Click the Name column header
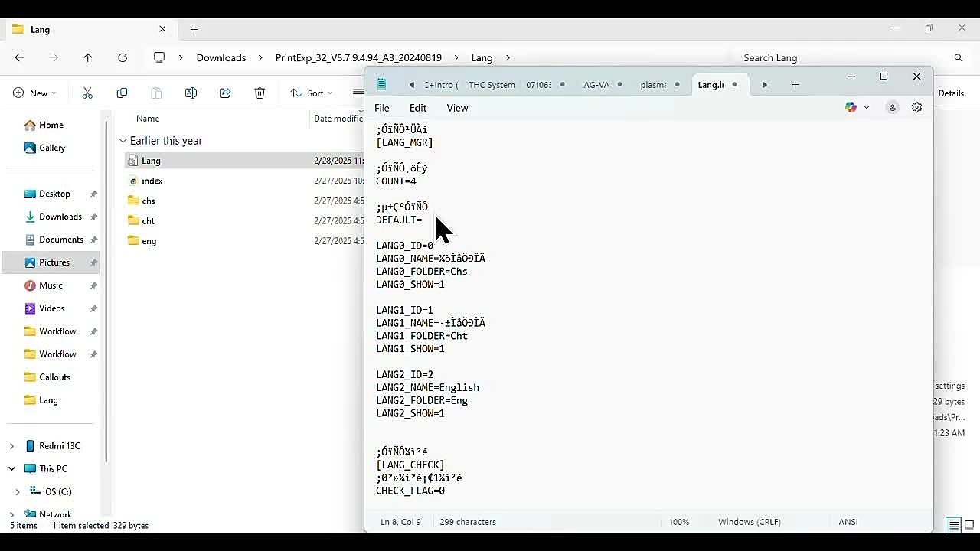This screenshot has height=551, width=980. tap(148, 119)
